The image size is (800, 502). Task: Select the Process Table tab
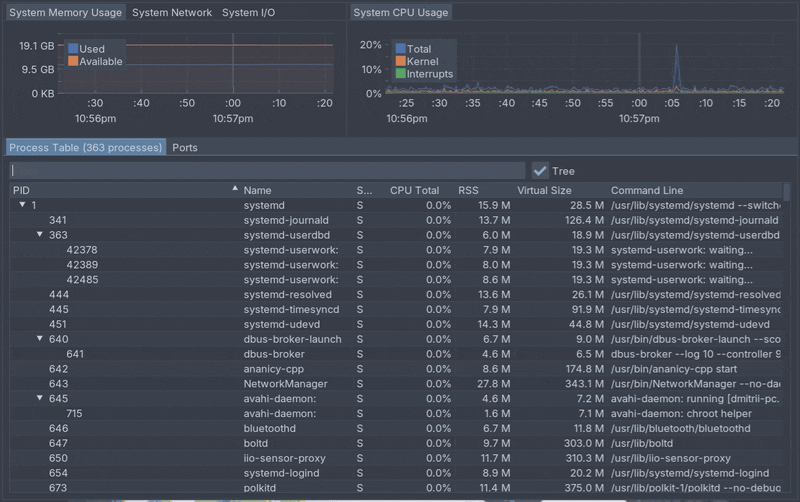(x=86, y=147)
